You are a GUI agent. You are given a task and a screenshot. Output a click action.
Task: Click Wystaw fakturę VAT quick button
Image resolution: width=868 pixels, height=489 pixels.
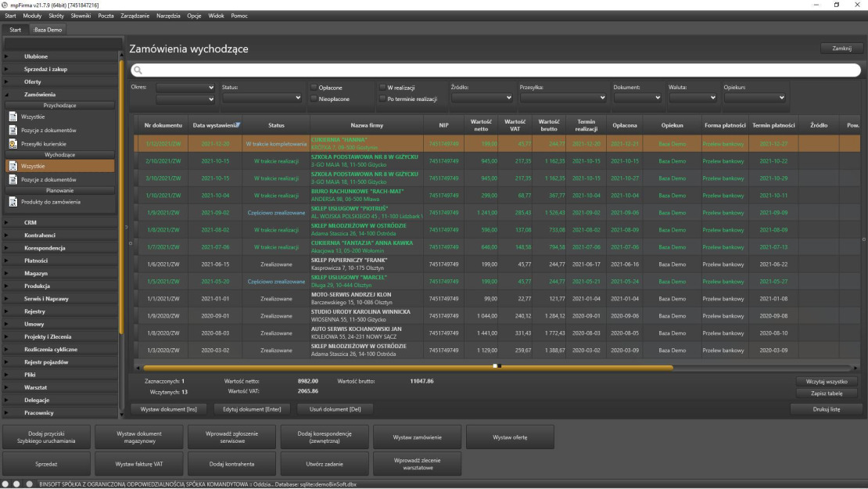coord(139,464)
